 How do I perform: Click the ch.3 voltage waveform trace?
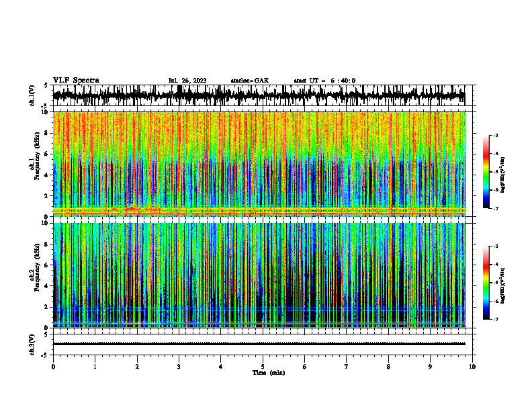[259, 344]
